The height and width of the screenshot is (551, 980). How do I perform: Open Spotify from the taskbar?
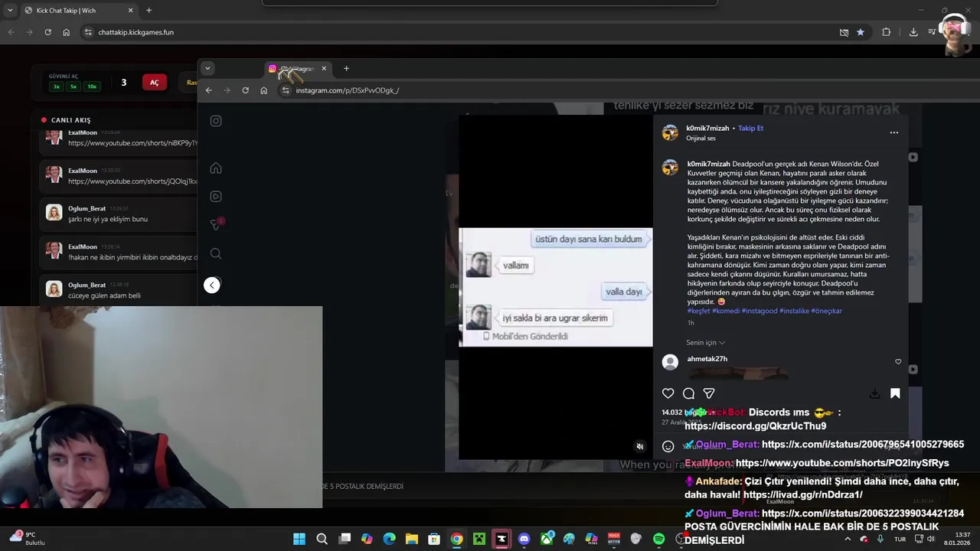point(658,539)
